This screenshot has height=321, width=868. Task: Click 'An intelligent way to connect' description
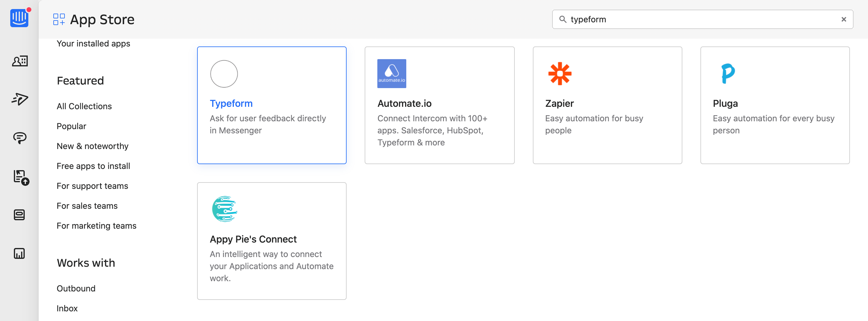pyautogui.click(x=272, y=266)
